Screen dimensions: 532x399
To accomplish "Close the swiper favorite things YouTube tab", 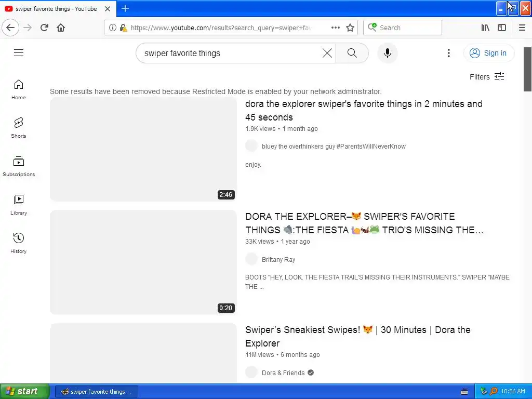I will coord(108,9).
